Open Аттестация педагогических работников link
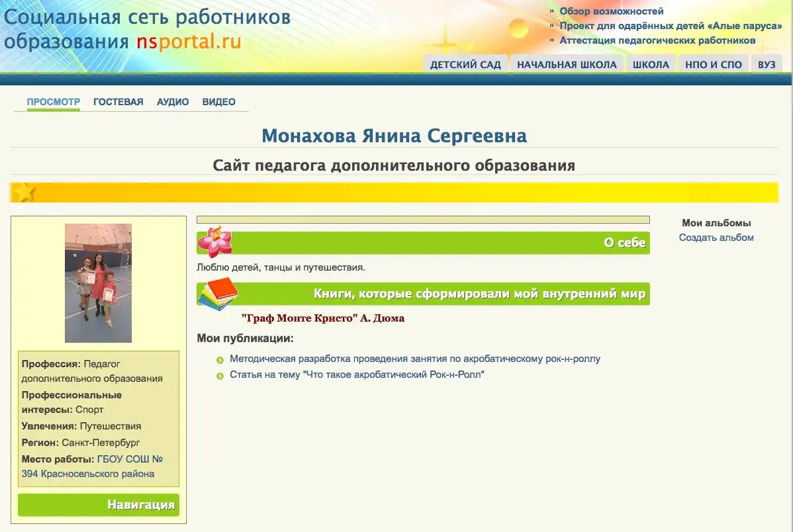The width and height of the screenshot is (793, 532). [657, 40]
